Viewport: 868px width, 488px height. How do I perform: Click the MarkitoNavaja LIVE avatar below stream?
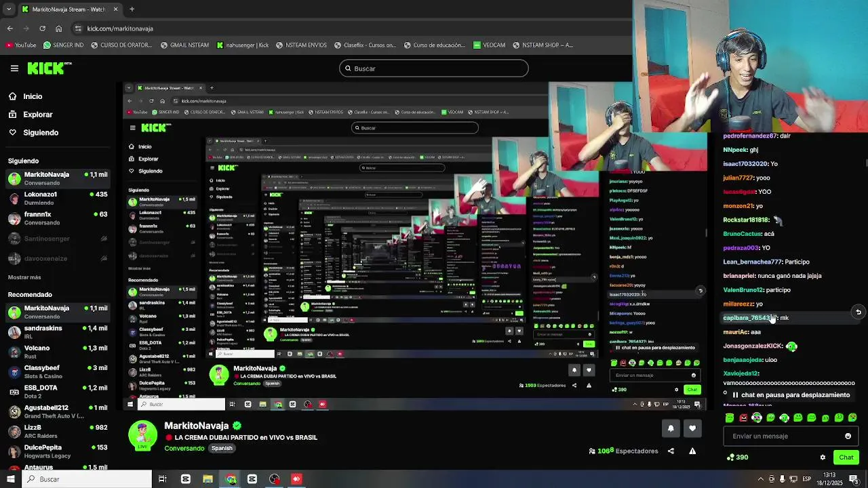142,436
